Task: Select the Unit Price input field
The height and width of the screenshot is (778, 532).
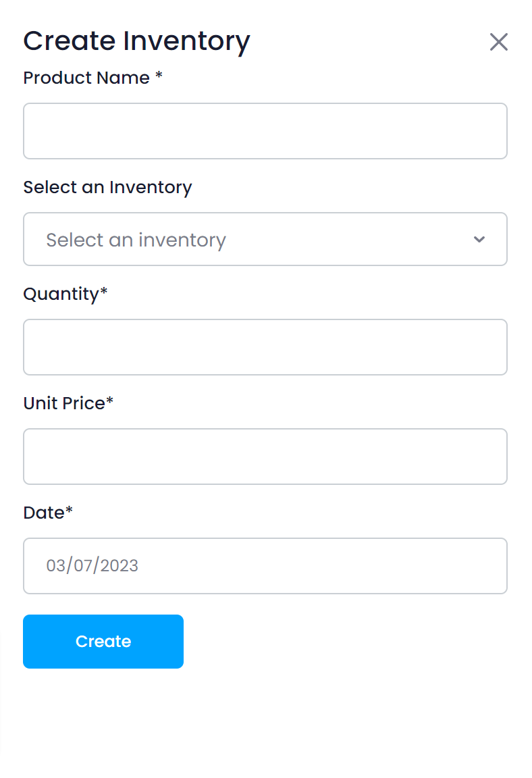Action: click(x=265, y=457)
